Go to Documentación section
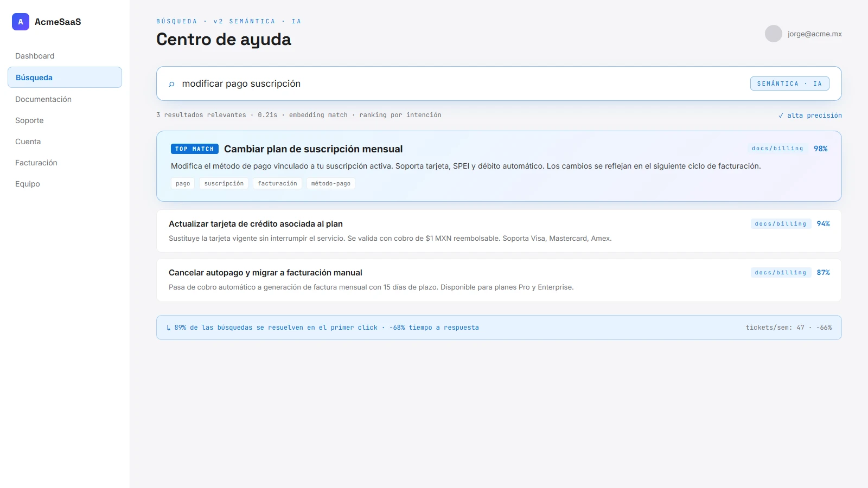 click(65, 99)
